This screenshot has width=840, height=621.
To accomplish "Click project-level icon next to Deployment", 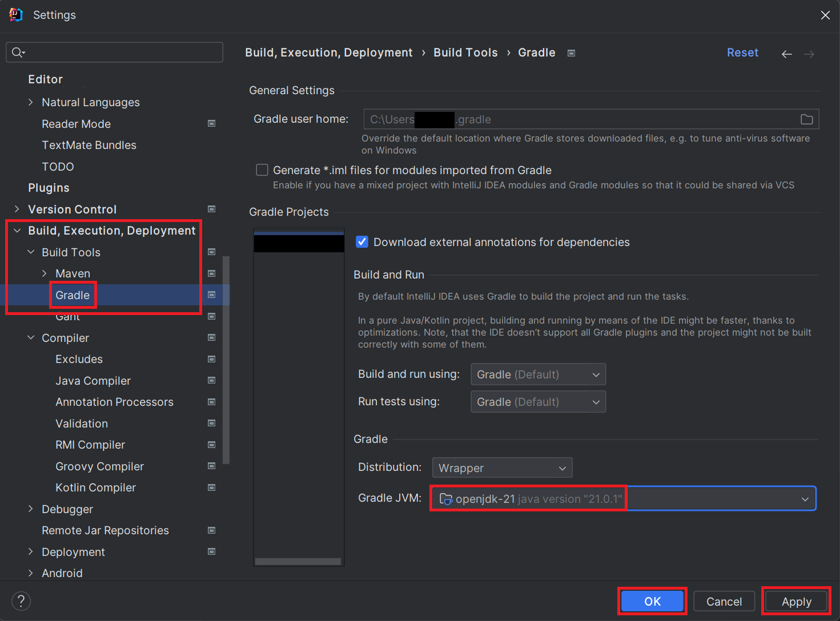I will point(212,552).
